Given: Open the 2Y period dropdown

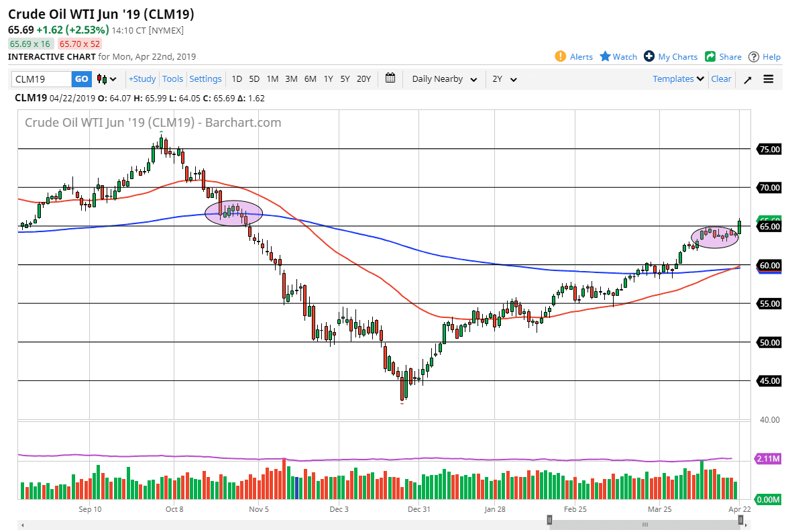Looking at the screenshot, I should click(504, 79).
